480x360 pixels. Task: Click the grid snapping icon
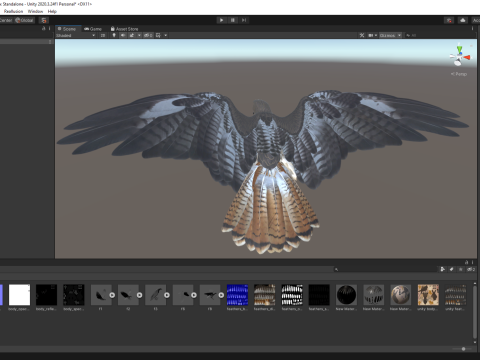coord(44,20)
